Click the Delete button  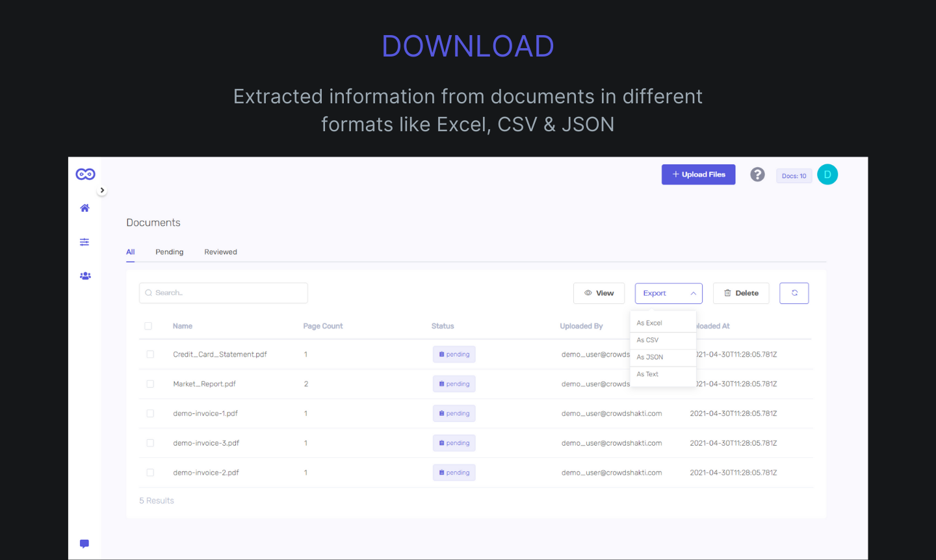[x=741, y=293]
